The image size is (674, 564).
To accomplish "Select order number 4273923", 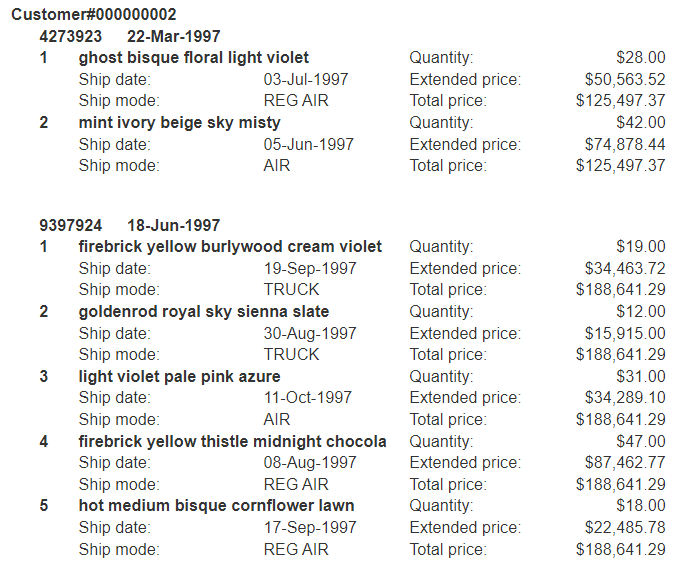I will point(70,36).
